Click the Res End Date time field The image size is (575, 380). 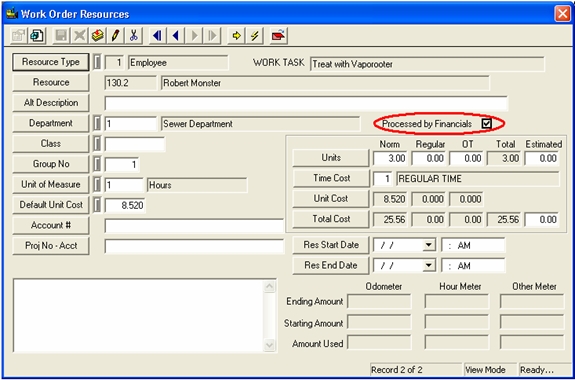tap(473, 266)
